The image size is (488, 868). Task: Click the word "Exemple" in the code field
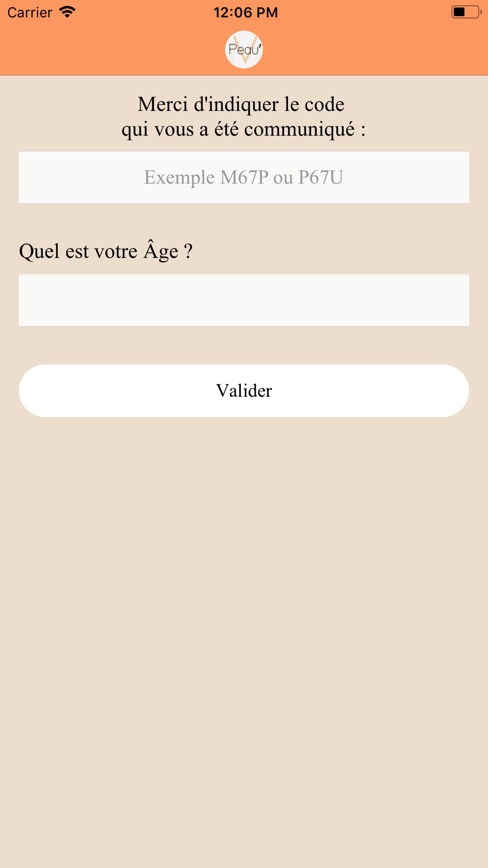point(179,177)
